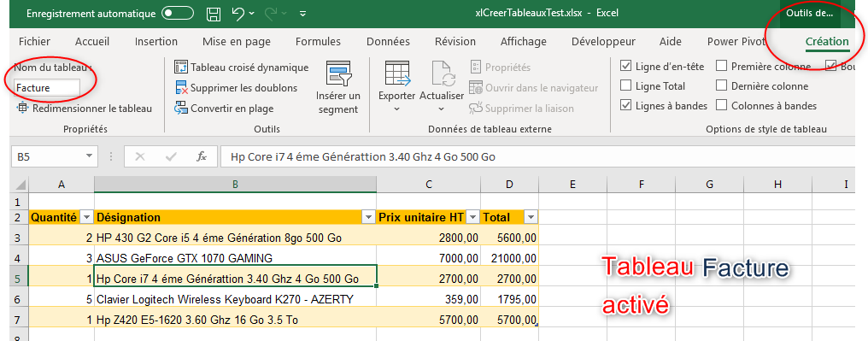Click the Cancel X icon in formula bar
The image size is (868, 341).
tap(140, 156)
